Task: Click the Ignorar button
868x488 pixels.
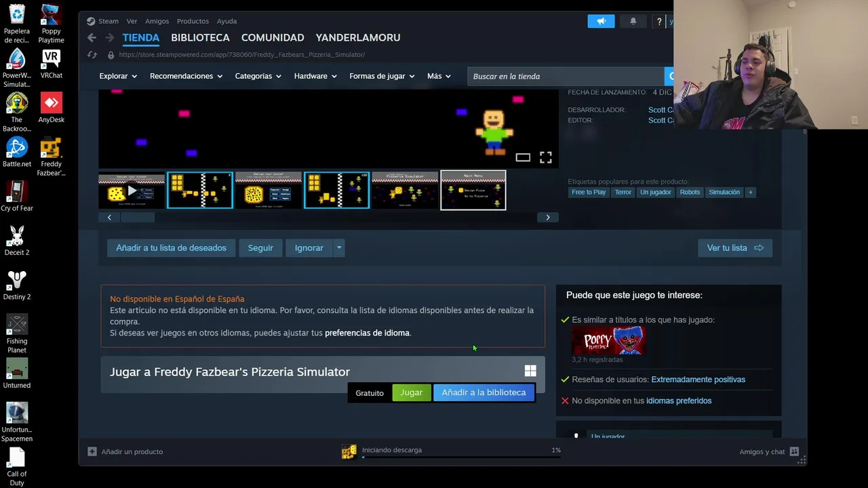Action: click(x=309, y=248)
